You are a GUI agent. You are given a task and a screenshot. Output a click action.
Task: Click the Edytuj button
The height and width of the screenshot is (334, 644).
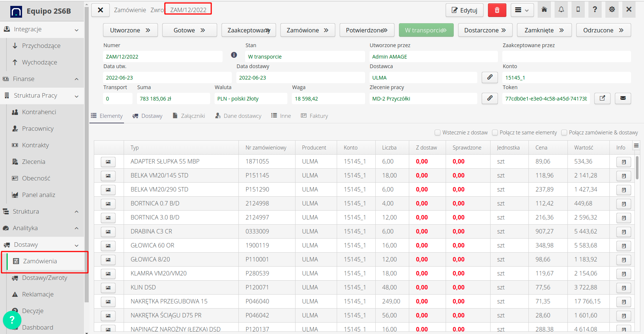(464, 10)
